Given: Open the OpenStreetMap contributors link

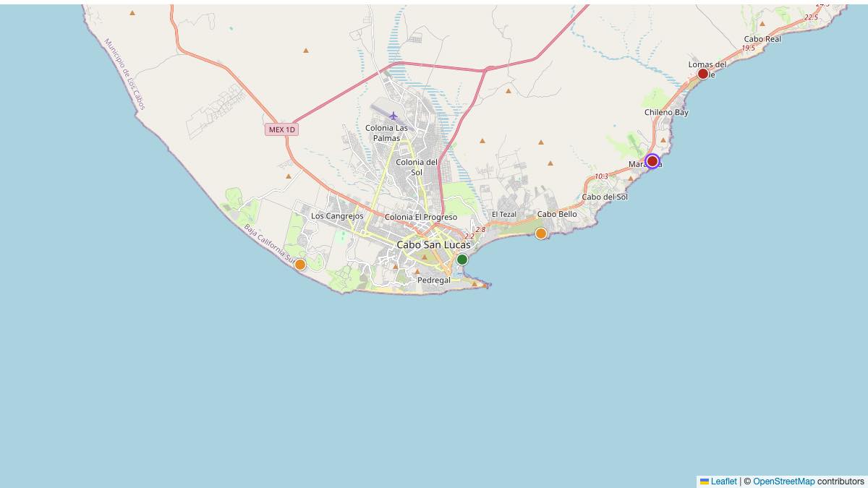Looking at the screenshot, I should (783, 481).
